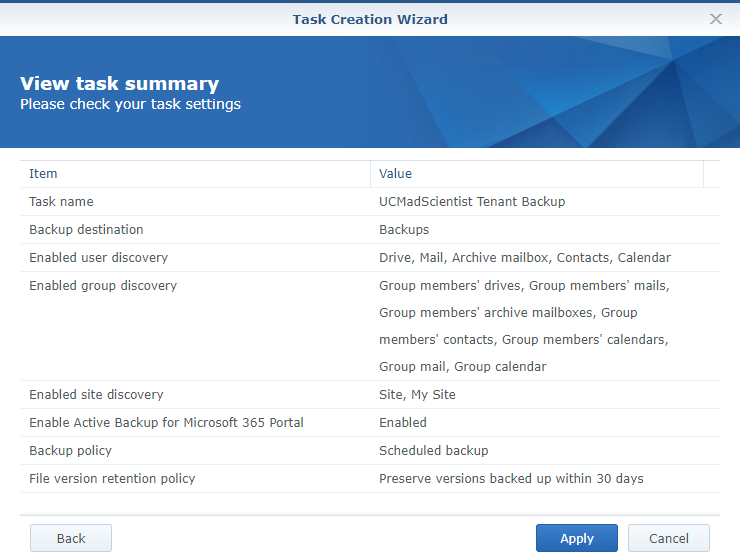Screen dimensions: 740x560
Task: Click the Drive, Mail, Archive mailbox value
Action: coord(525,258)
